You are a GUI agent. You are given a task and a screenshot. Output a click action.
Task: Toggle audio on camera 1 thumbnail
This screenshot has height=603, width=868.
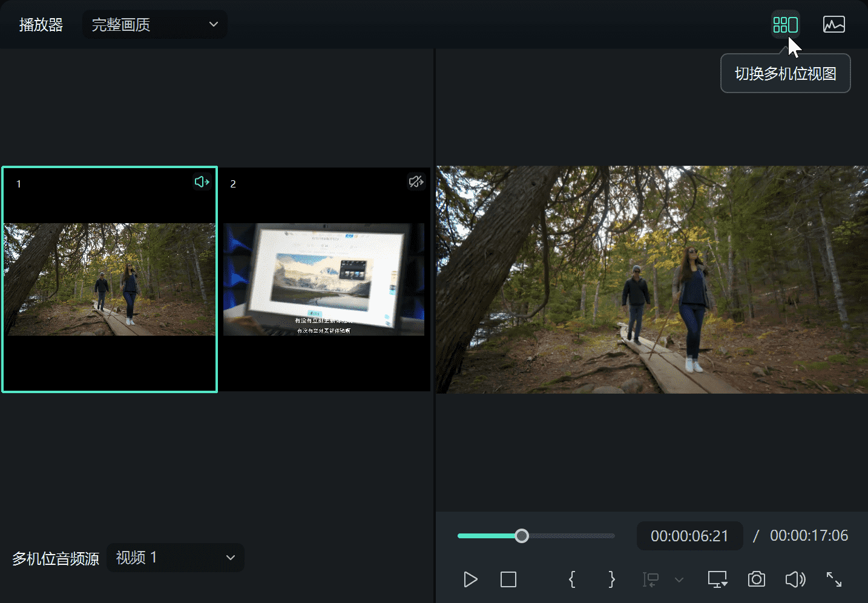click(202, 182)
